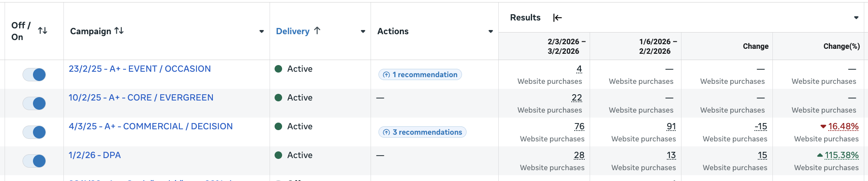
Task: Click the Delivery ascending sort arrow
Action: pos(317,31)
